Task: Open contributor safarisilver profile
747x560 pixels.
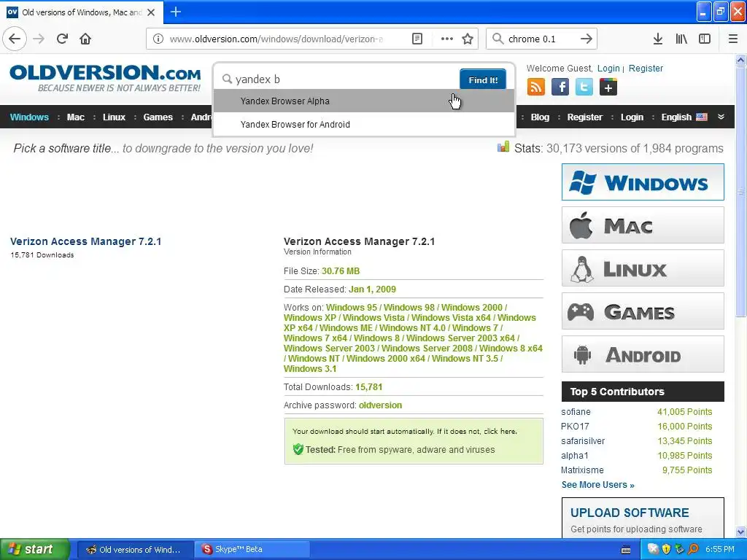Action: (x=583, y=441)
